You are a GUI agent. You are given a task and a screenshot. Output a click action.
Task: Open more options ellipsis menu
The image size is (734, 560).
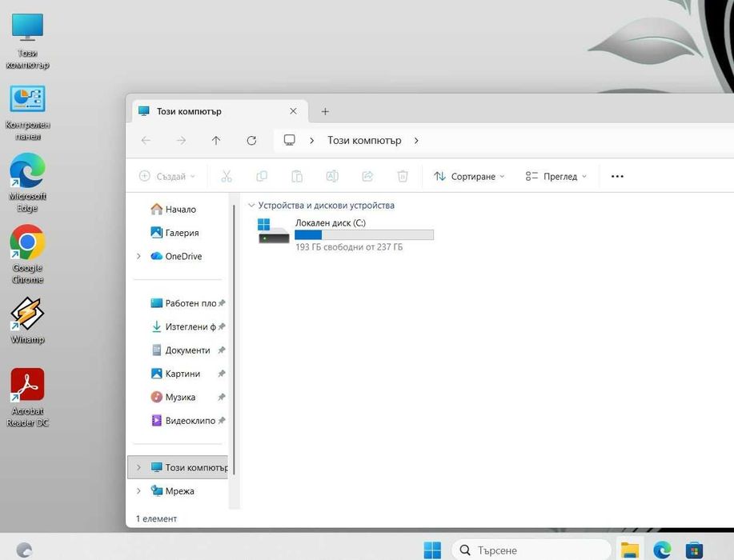click(x=617, y=176)
